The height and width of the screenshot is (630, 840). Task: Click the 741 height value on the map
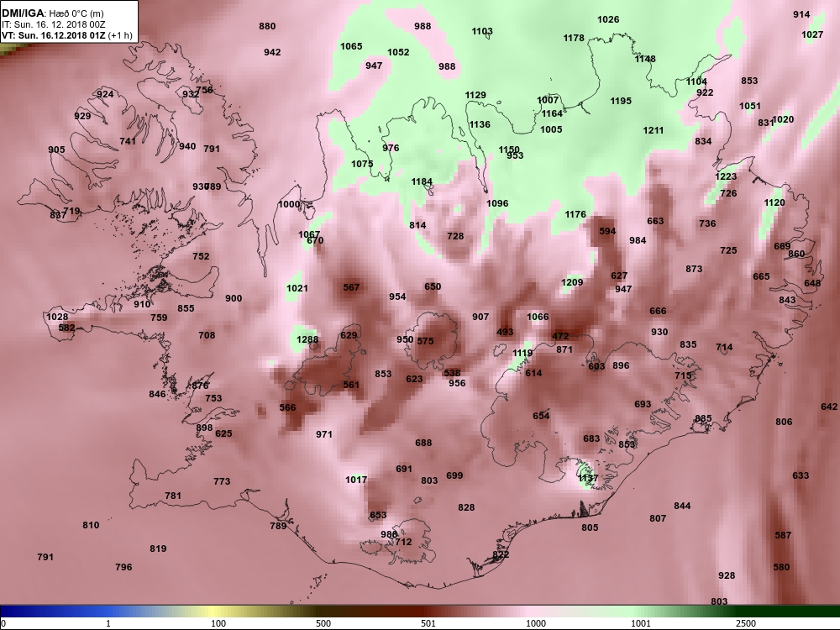(128, 141)
